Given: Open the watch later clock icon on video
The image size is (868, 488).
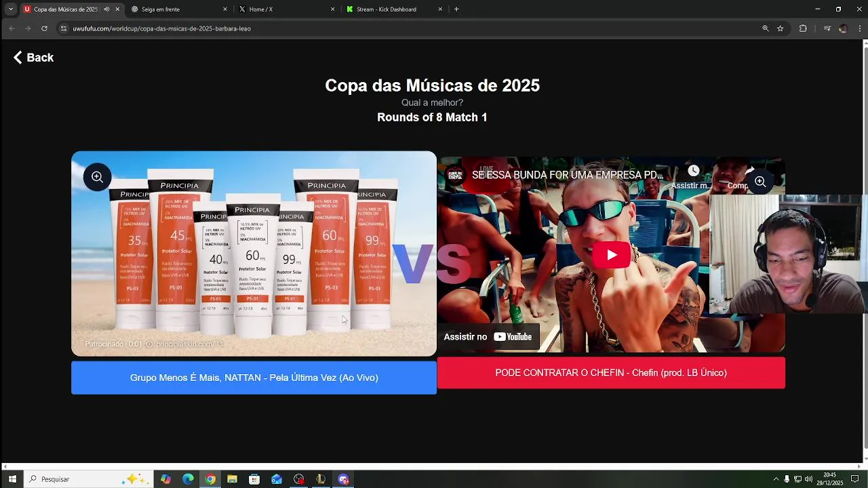Looking at the screenshot, I should [692, 171].
